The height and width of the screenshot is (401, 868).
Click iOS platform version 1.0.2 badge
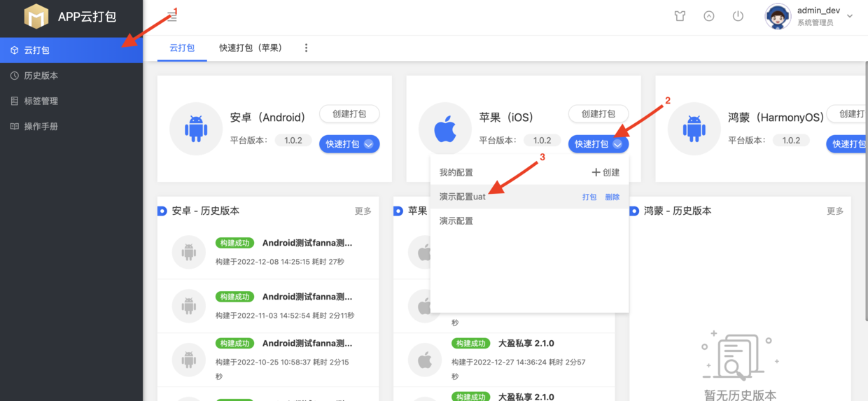(x=542, y=141)
